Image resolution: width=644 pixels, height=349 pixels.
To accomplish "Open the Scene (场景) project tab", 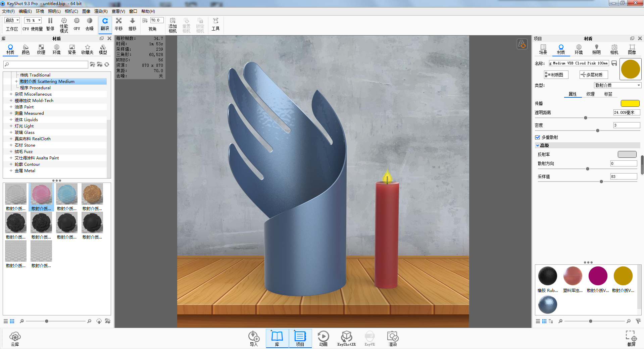I will (543, 49).
